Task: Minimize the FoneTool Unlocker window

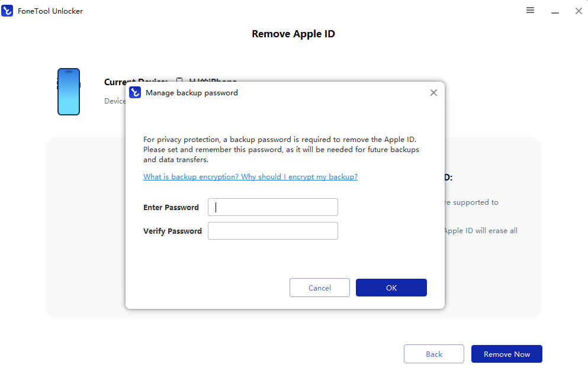Action: pos(555,11)
